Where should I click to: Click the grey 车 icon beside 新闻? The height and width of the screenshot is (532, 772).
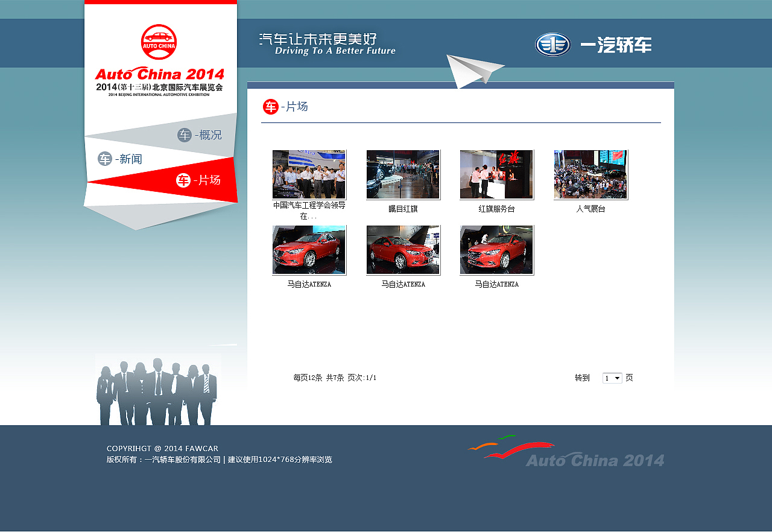[105, 159]
